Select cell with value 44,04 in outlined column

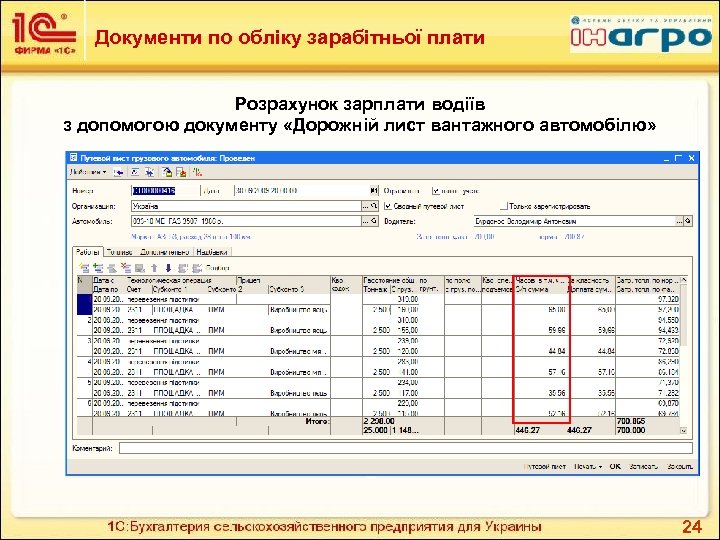point(542,351)
